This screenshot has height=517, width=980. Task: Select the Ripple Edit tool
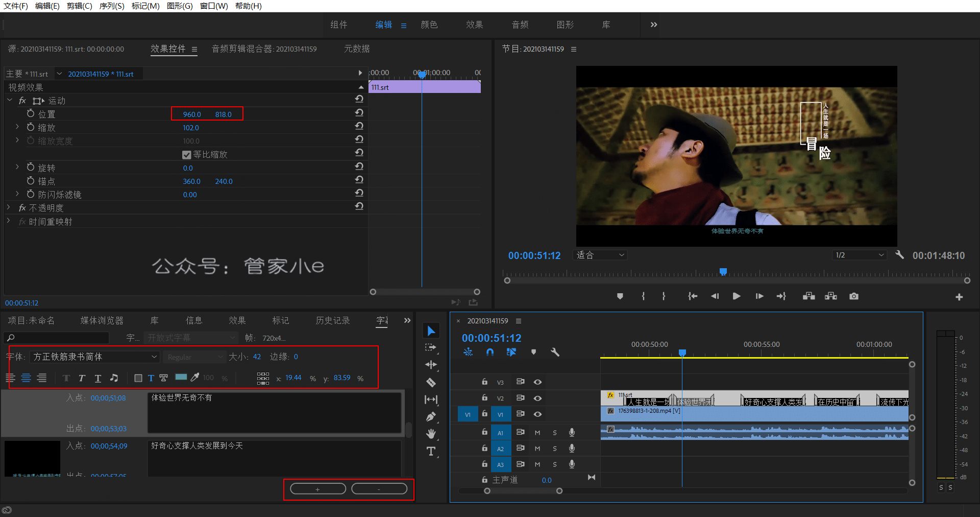point(431,365)
